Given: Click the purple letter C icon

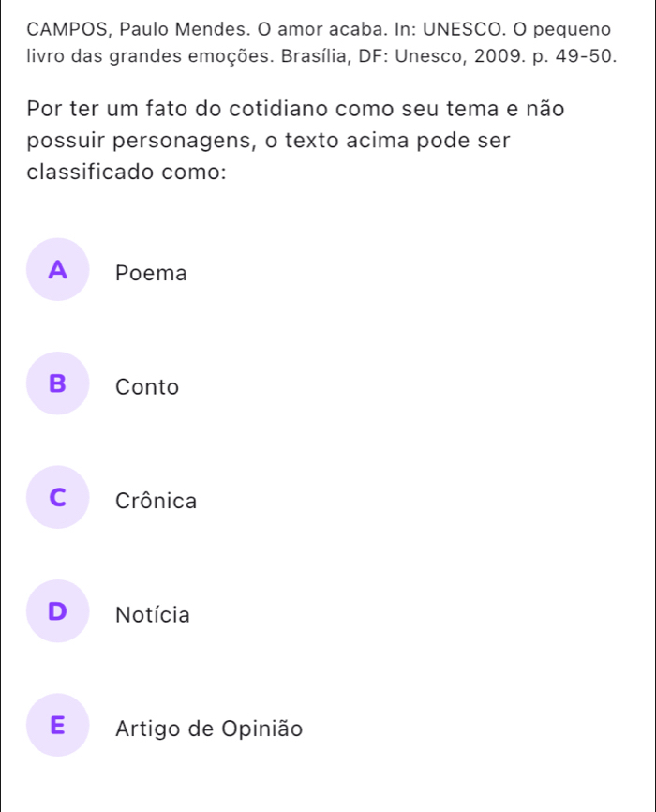Looking at the screenshot, I should [x=57, y=497].
